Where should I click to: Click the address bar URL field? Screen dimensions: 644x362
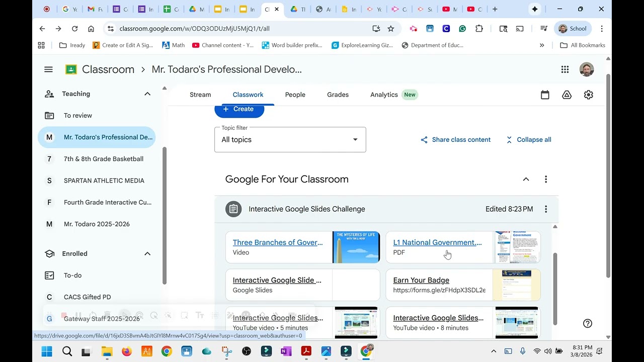[242, 29]
